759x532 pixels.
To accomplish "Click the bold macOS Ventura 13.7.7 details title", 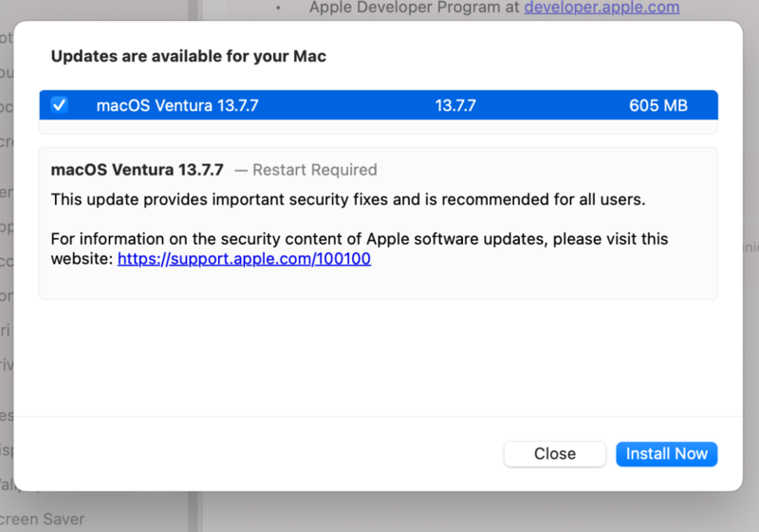I will click(x=137, y=170).
